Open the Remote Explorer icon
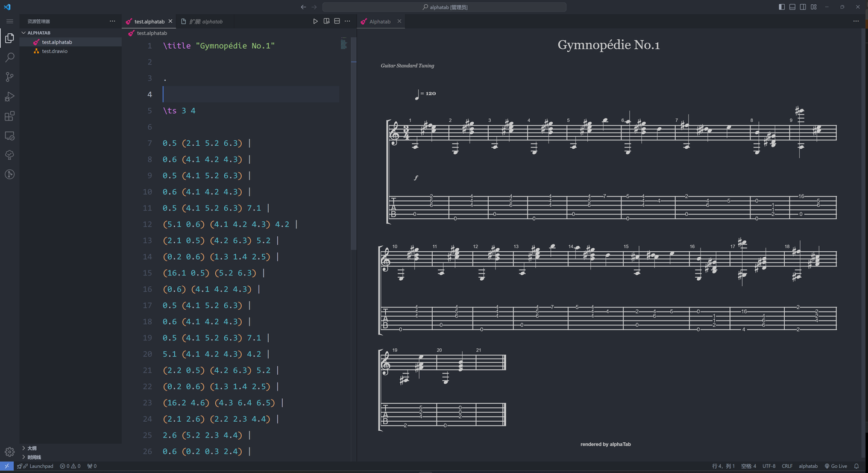The width and height of the screenshot is (868, 473). point(9,136)
